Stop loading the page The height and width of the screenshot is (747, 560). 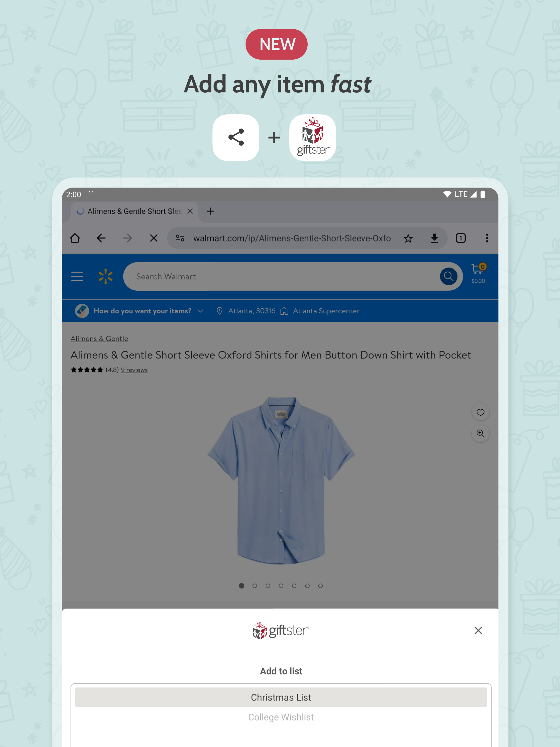[x=154, y=238]
